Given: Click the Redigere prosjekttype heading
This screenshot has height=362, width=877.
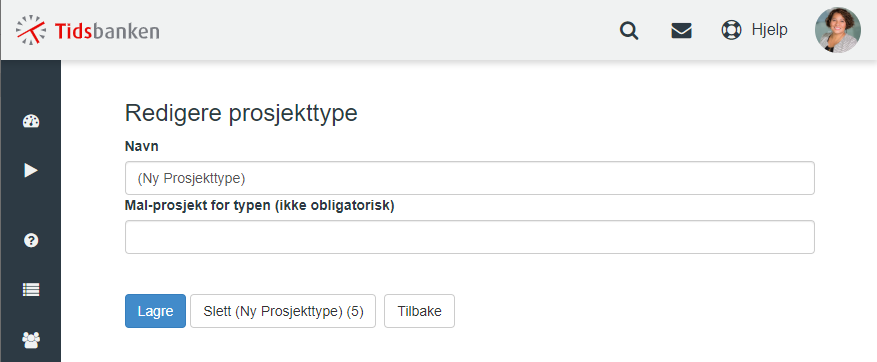Looking at the screenshot, I should 241,113.
